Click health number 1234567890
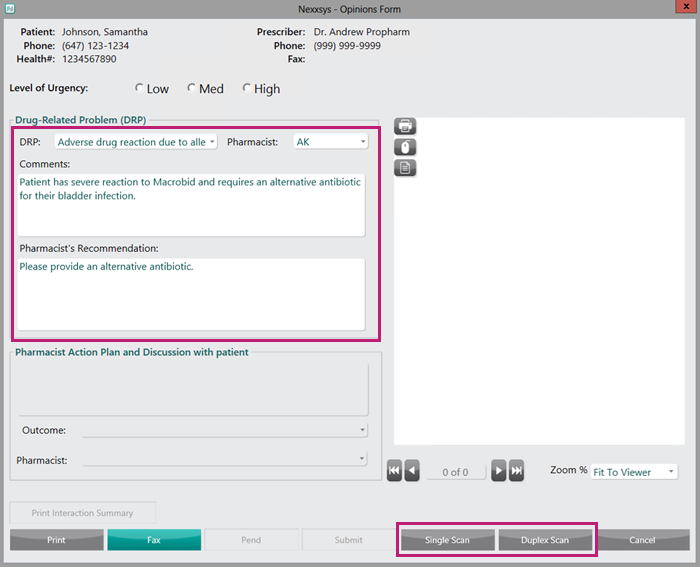The image size is (700, 567). 89,59
